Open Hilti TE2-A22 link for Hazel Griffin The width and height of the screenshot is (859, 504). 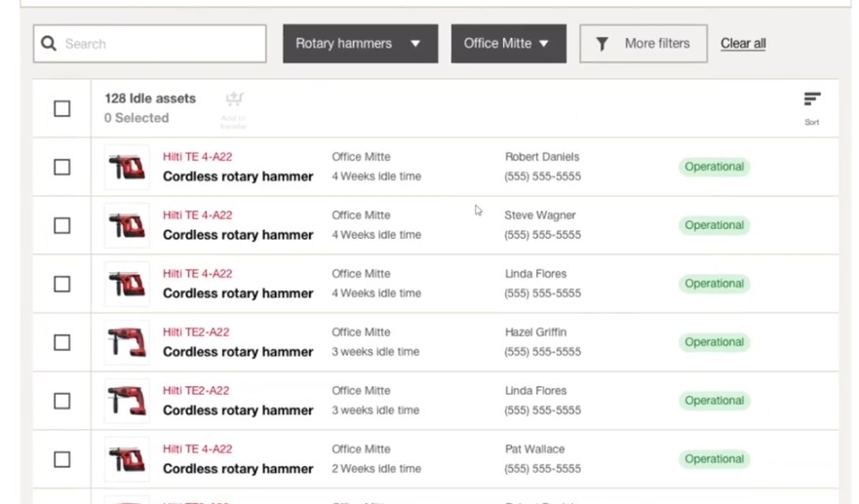pos(196,332)
